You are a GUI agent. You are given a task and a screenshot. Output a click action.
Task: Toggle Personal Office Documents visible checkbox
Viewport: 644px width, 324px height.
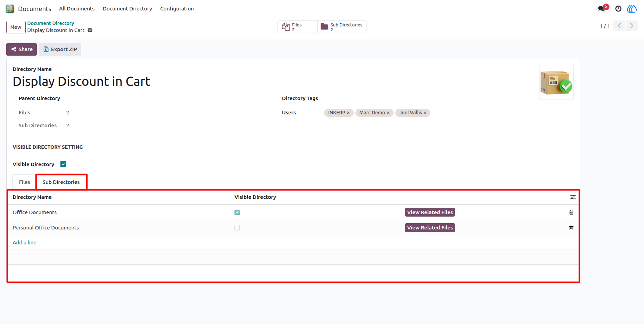[x=237, y=228]
